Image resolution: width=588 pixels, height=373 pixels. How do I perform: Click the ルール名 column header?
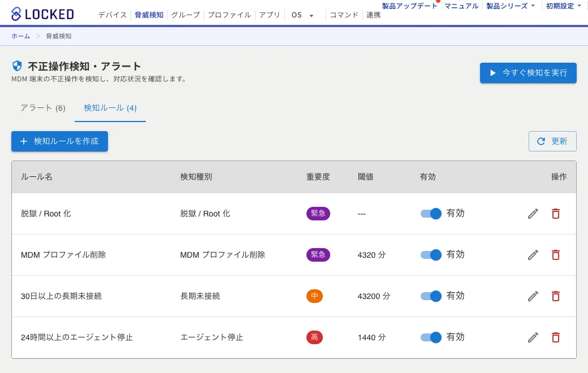point(36,177)
